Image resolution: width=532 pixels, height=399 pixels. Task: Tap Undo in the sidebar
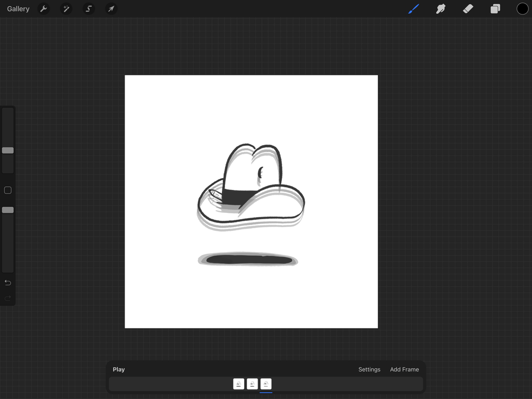pos(7,282)
